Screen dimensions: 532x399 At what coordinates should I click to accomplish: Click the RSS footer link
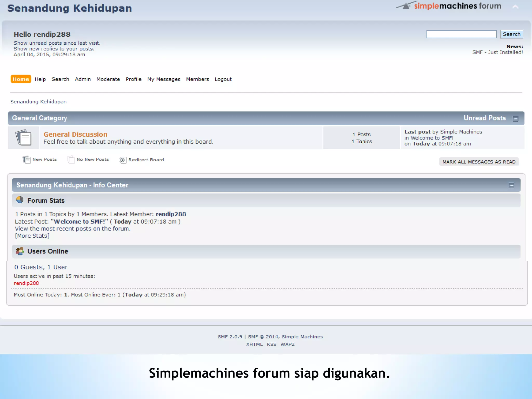point(271,344)
